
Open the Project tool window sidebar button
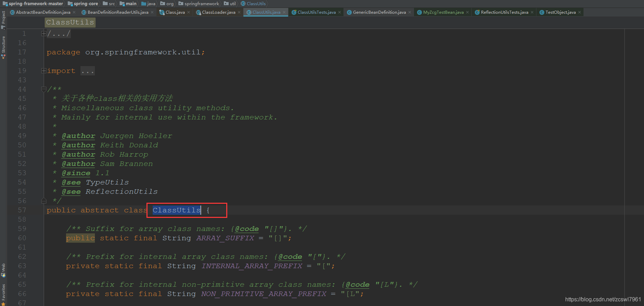pyautogui.click(x=3, y=19)
